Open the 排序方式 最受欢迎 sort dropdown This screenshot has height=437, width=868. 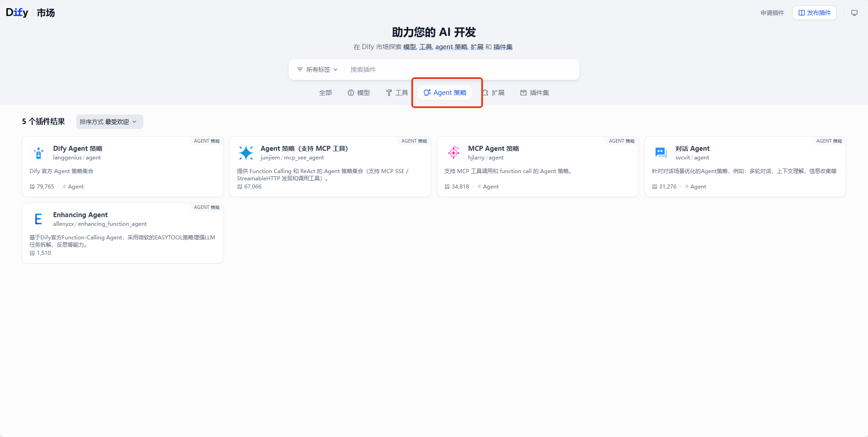[x=110, y=122]
